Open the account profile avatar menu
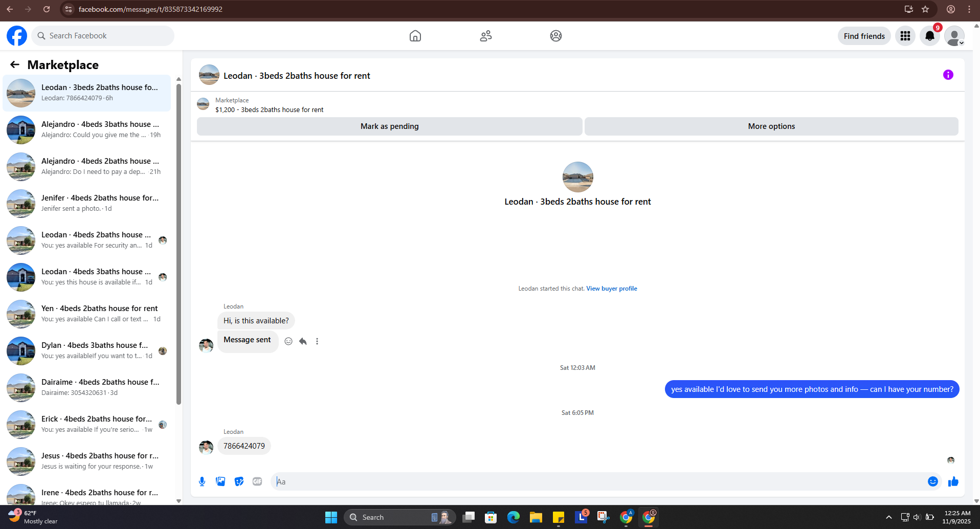The height and width of the screenshot is (529, 980). (x=954, y=36)
